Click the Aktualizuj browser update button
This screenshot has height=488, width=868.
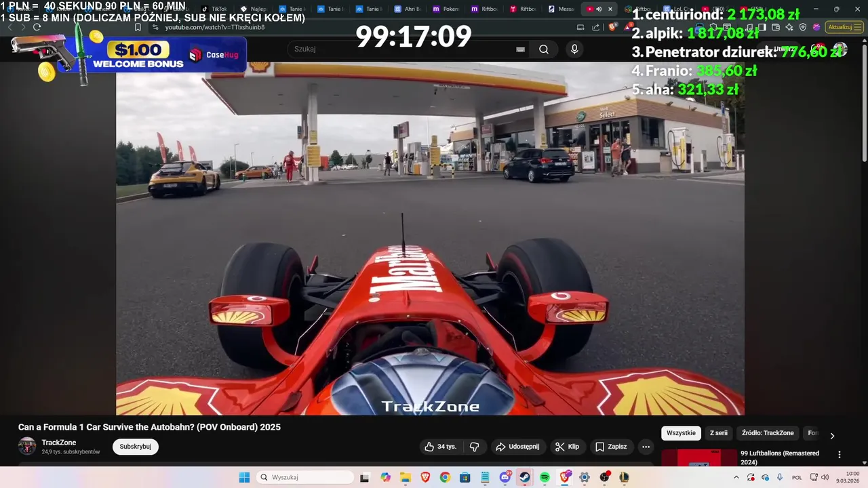pyautogui.click(x=844, y=27)
